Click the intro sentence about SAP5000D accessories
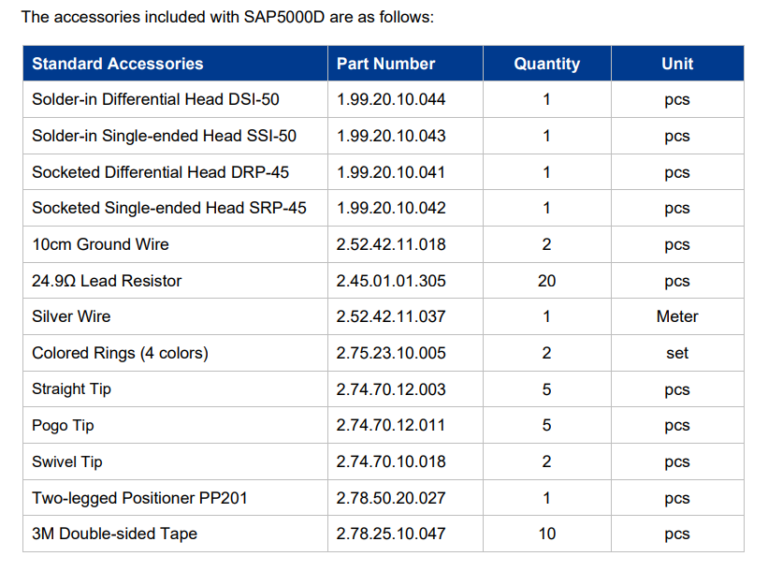This screenshot has height=571, width=768. (x=228, y=17)
